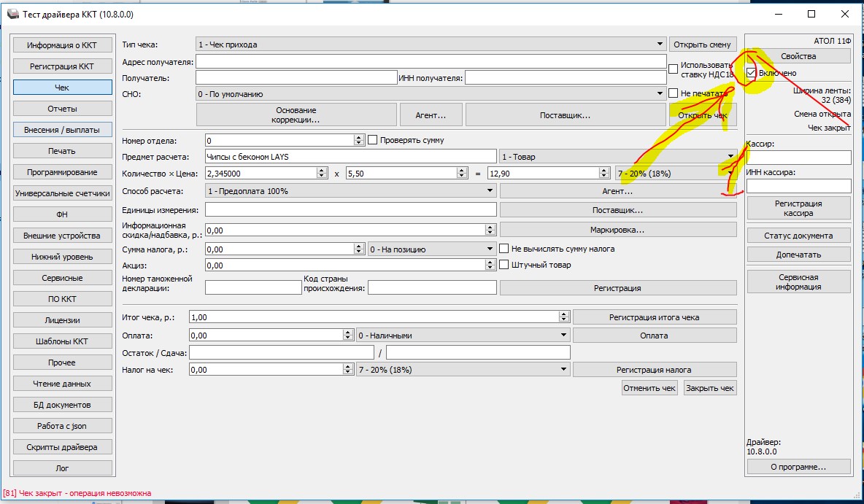
Task: Expand the 'Способ расчета' dropdown
Action: coord(490,191)
